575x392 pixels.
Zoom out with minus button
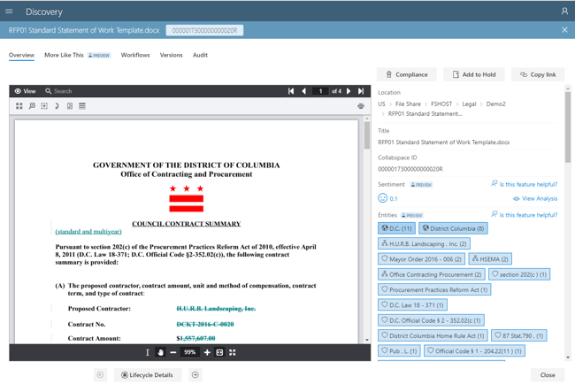coord(173,352)
